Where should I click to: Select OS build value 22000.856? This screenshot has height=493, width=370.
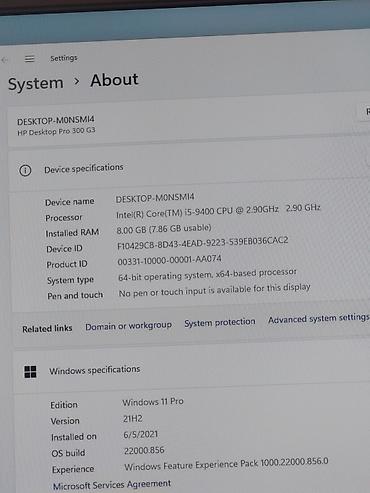[144, 451]
